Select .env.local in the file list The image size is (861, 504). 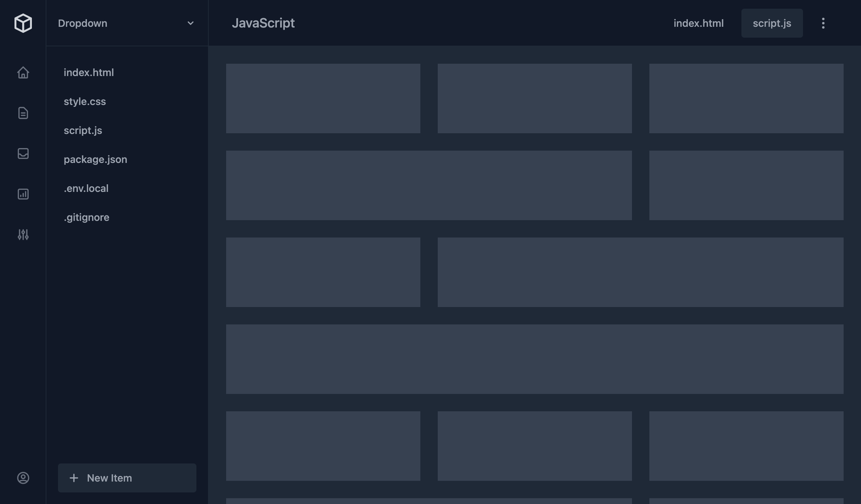[x=86, y=188]
